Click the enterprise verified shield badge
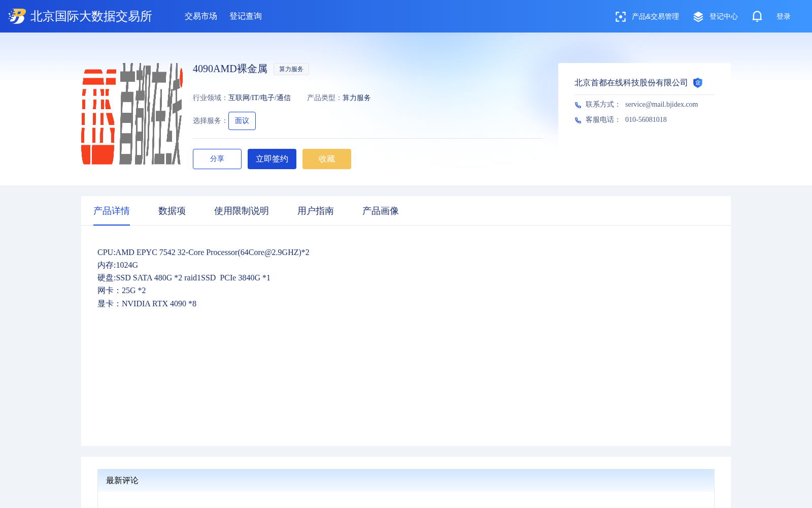The width and height of the screenshot is (812, 508). [x=698, y=83]
